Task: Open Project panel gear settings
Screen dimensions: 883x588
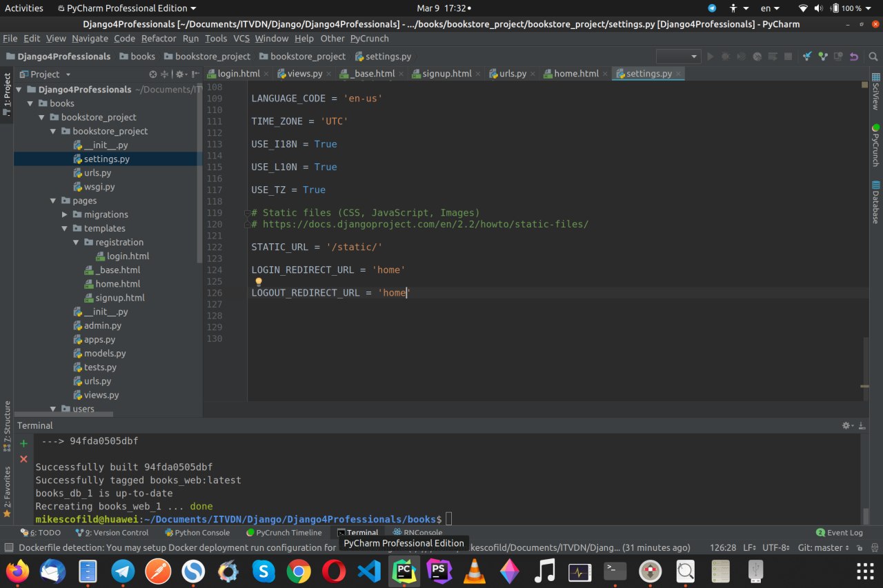Action: click(181, 74)
